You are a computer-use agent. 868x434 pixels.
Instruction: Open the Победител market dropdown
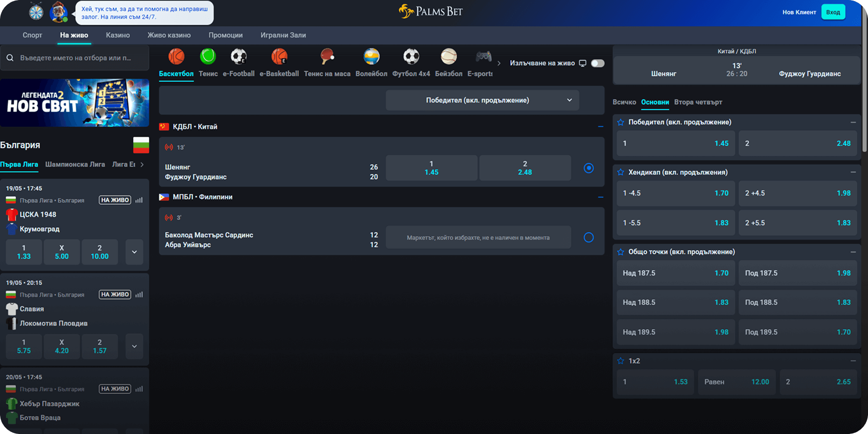click(482, 100)
